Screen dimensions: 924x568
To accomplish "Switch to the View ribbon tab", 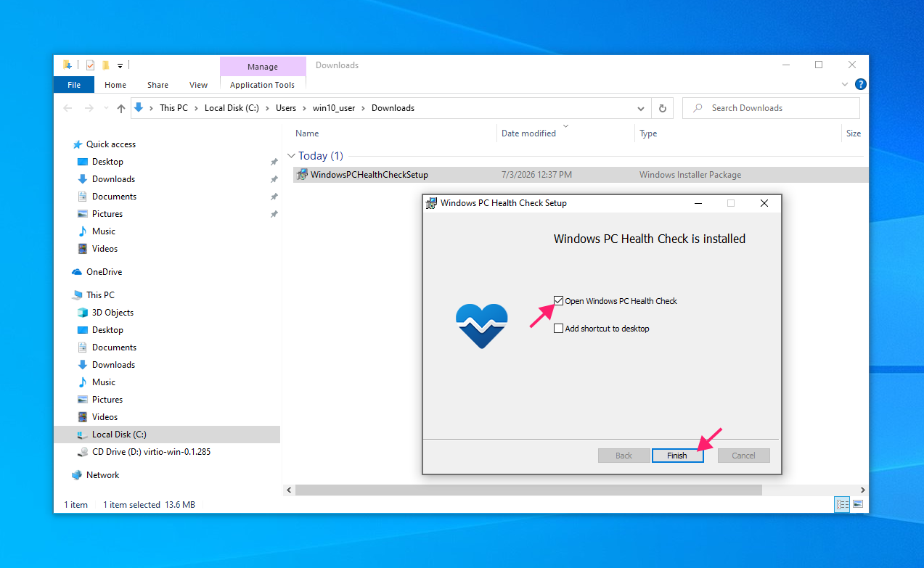I will click(x=198, y=85).
